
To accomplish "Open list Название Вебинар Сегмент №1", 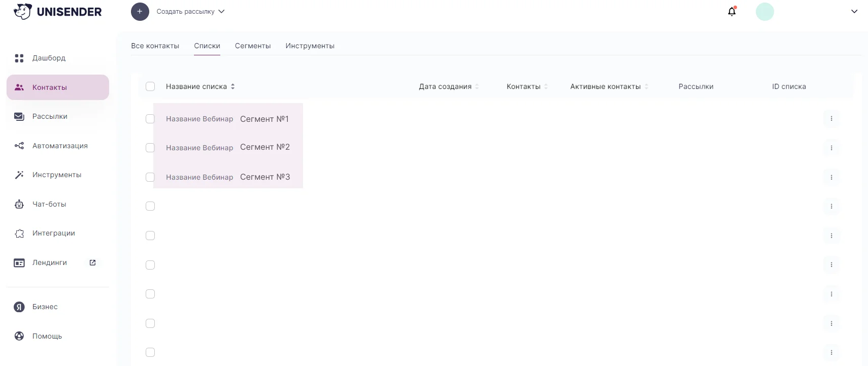I will click(x=227, y=119).
